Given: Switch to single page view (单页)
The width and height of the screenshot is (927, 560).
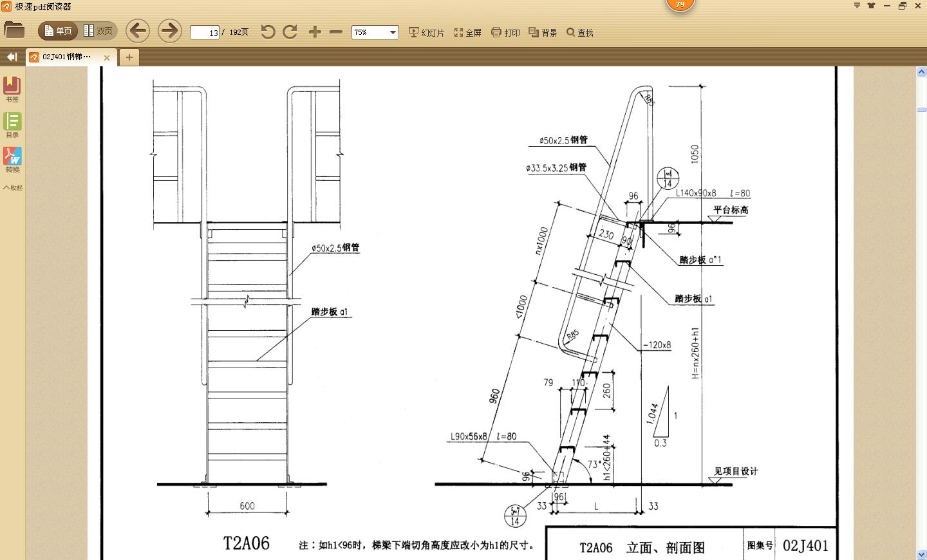Looking at the screenshot, I should [x=58, y=31].
